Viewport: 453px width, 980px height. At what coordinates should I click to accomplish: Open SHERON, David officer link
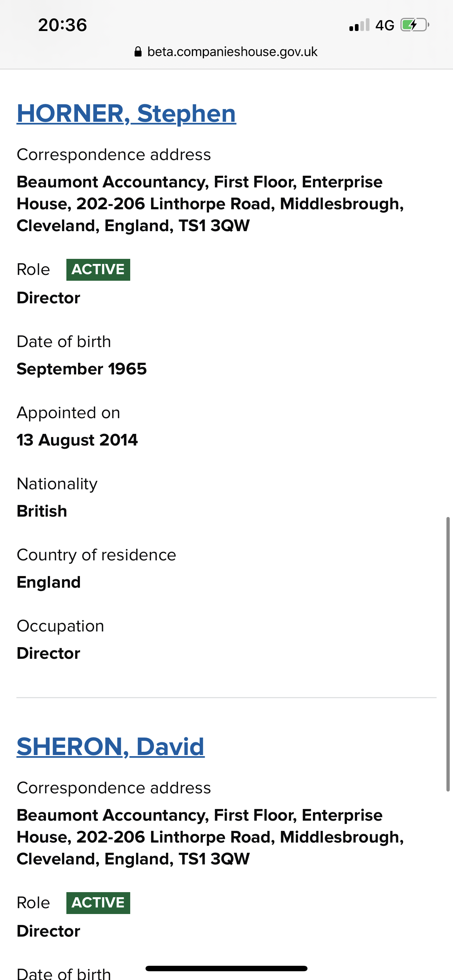click(x=111, y=746)
